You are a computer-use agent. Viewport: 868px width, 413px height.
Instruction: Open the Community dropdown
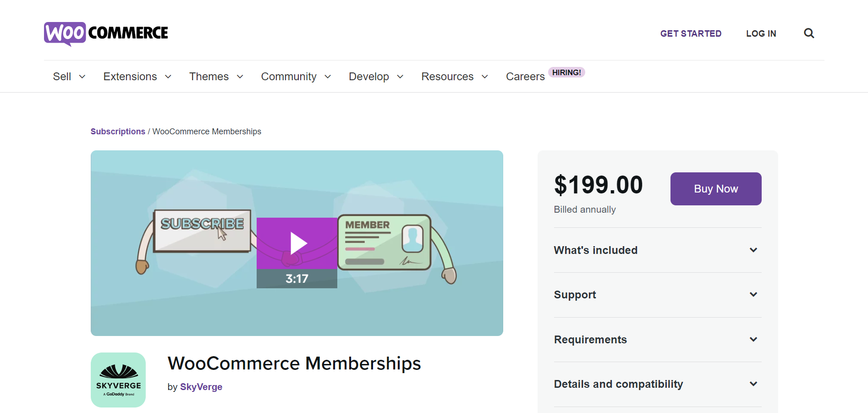pos(296,77)
